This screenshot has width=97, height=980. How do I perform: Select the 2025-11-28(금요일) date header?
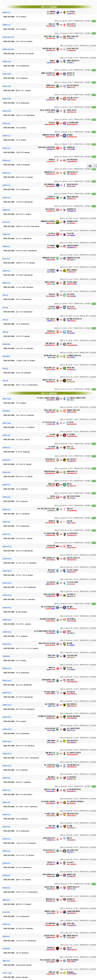click(48, 393)
